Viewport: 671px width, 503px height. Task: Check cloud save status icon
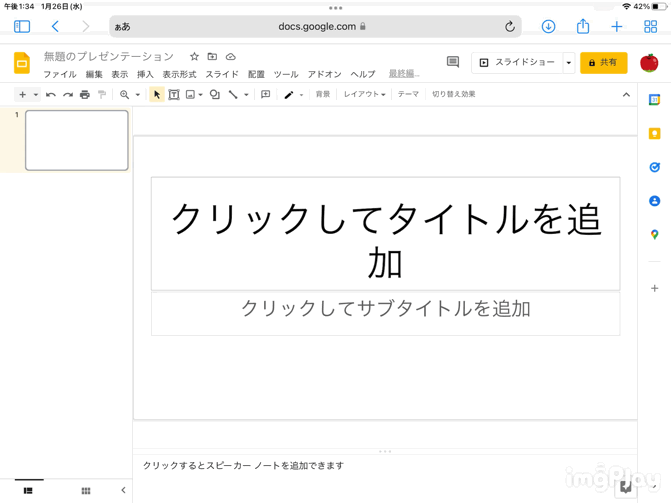click(231, 57)
